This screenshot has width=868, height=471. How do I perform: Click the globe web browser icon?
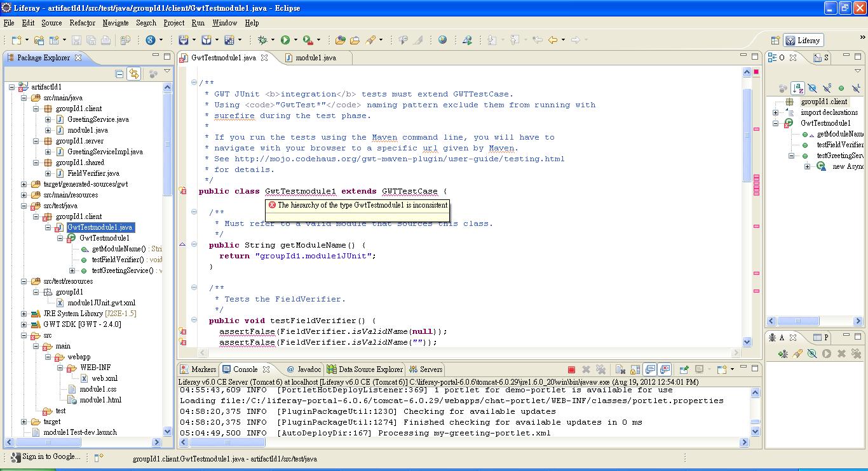[x=442, y=40]
